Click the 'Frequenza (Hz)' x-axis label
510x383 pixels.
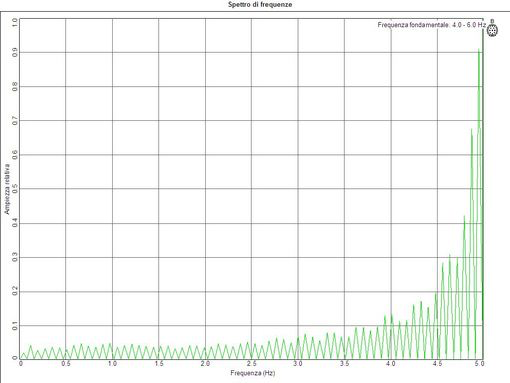click(x=253, y=373)
